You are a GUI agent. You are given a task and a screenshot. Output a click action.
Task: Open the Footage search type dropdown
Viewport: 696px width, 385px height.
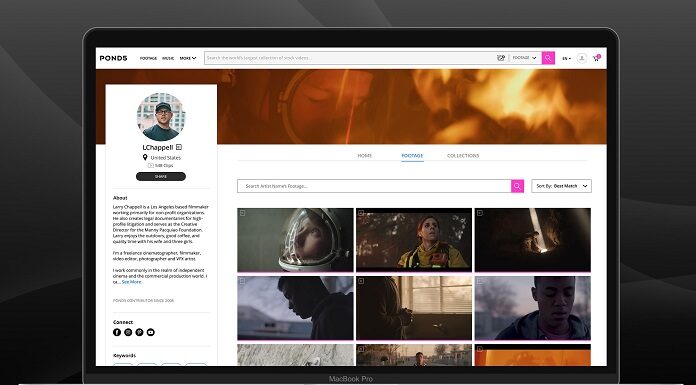coord(525,58)
